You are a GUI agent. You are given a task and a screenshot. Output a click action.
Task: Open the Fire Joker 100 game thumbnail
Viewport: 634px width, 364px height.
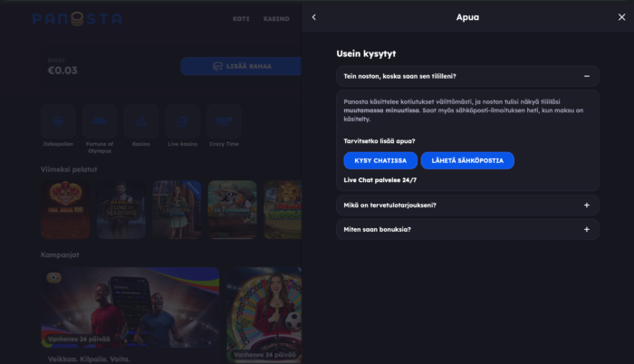(65, 209)
